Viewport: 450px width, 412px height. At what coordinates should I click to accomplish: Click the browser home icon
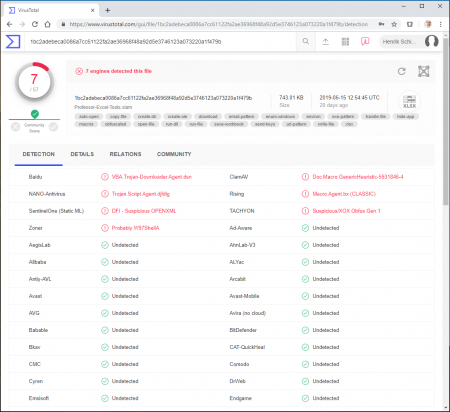coord(47,24)
